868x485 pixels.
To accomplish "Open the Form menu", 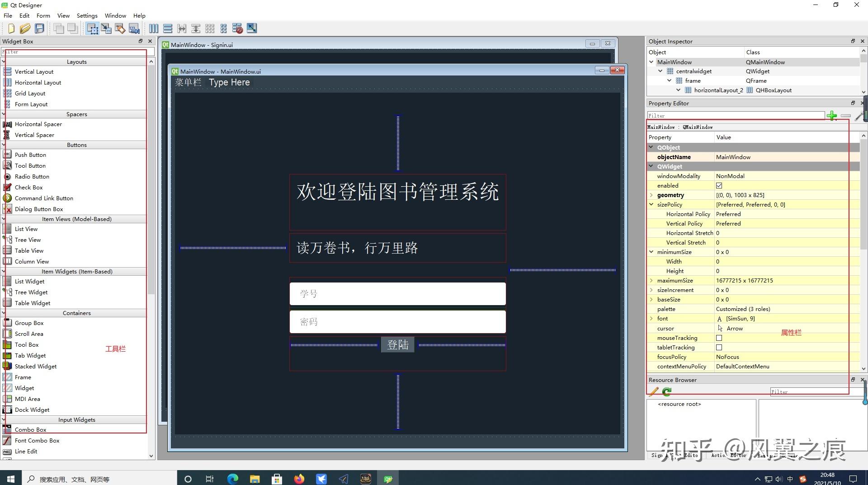I will (43, 15).
